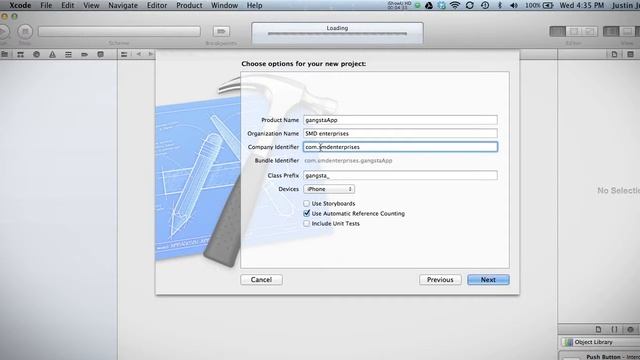Show the File Template library icon
The height and width of the screenshot is (360, 640).
tap(598, 329)
